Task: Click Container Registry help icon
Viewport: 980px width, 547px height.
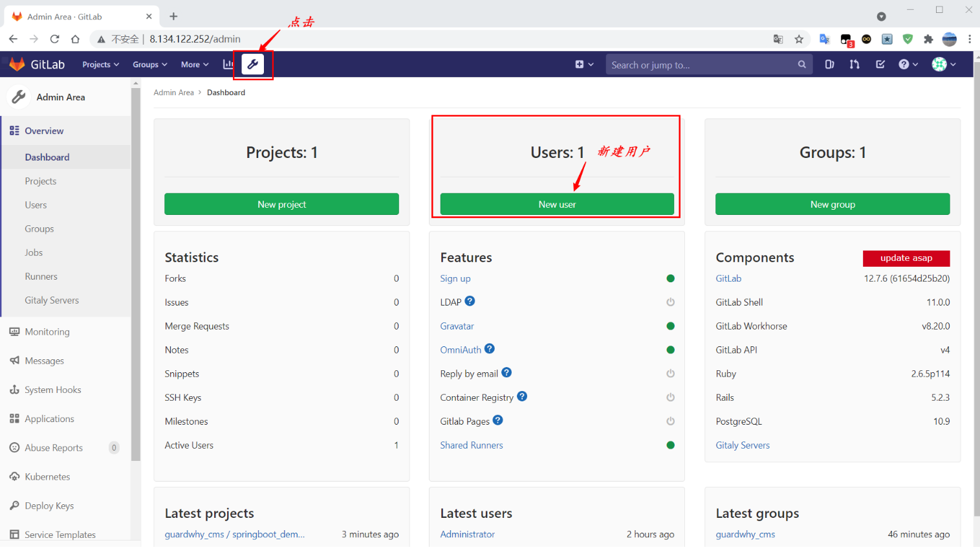Action: coord(522,396)
